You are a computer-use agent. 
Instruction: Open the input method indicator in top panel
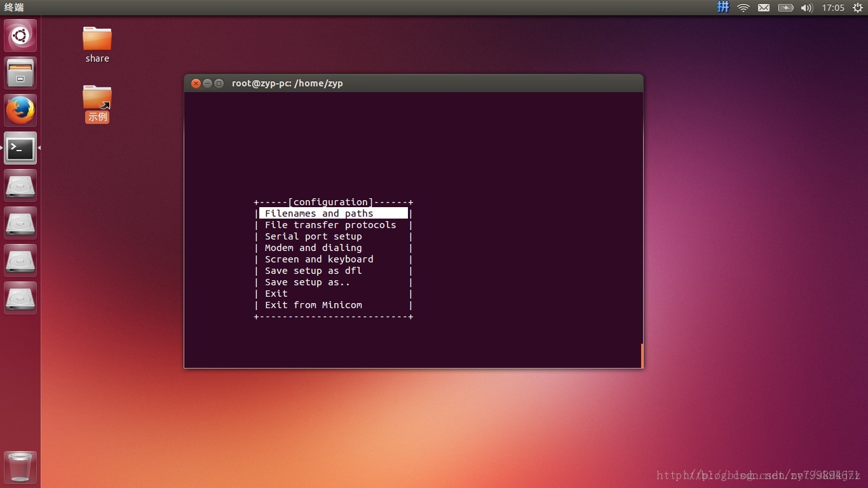(723, 8)
